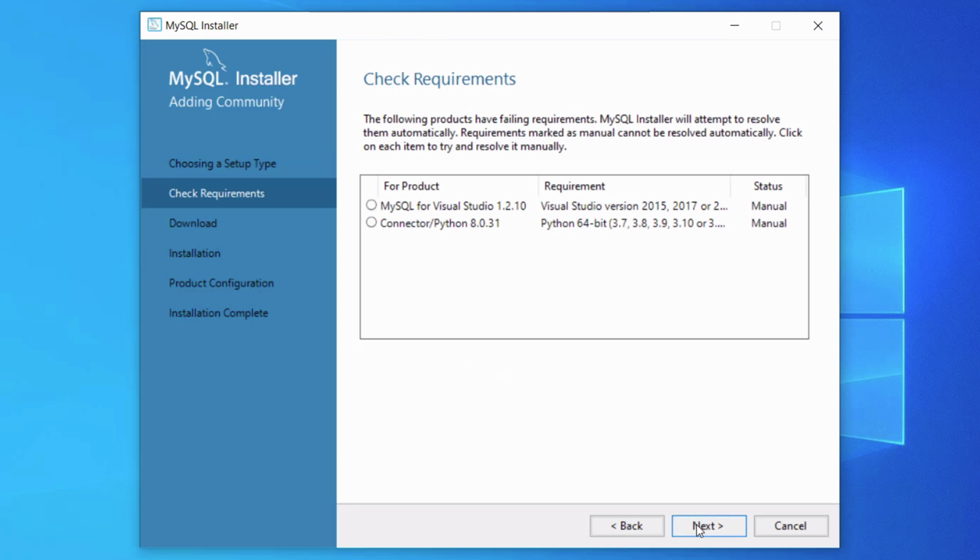The height and width of the screenshot is (560, 980).
Task: Select the Installation Complete step
Action: click(x=218, y=313)
